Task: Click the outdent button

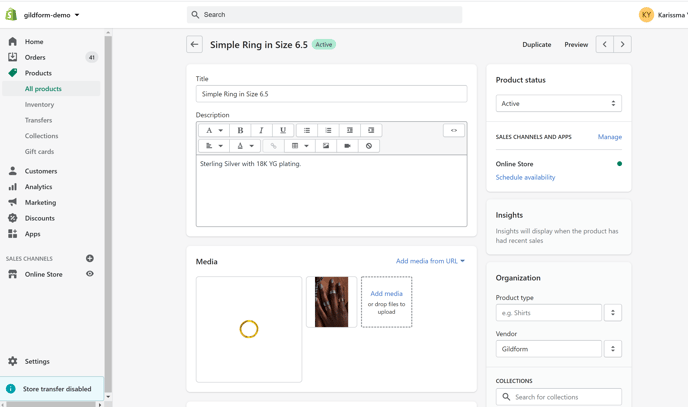Action: [349, 130]
